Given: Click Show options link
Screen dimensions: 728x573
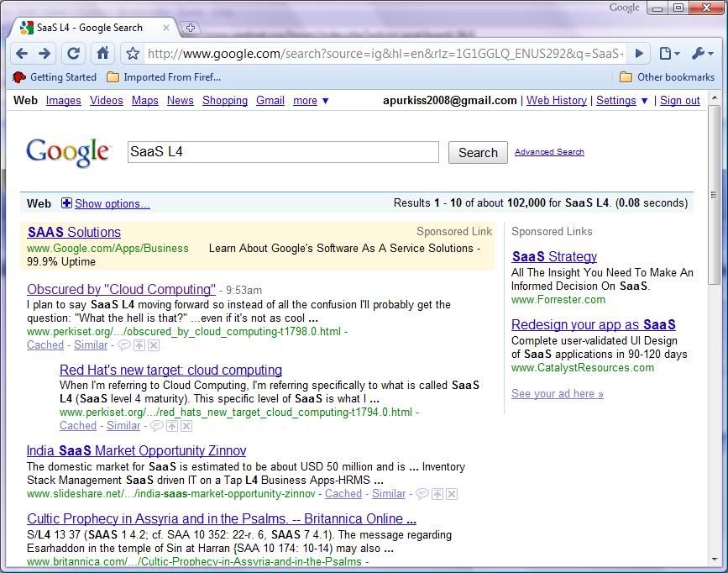Looking at the screenshot, I should pos(113,203).
